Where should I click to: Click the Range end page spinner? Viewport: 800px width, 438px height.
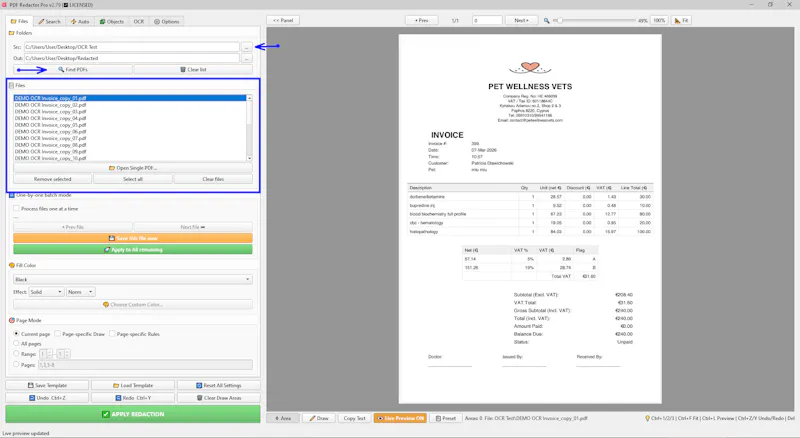tap(63, 354)
